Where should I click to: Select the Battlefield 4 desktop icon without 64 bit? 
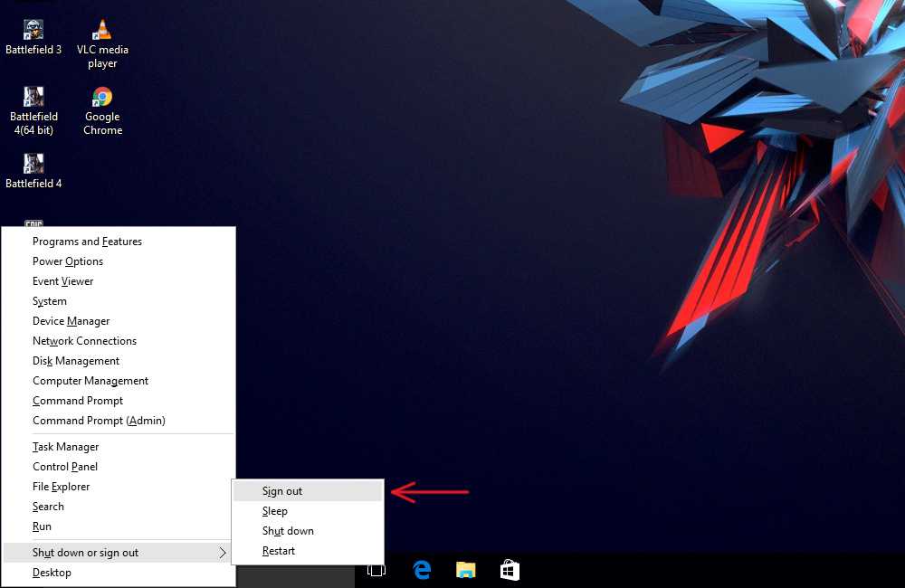33,171
